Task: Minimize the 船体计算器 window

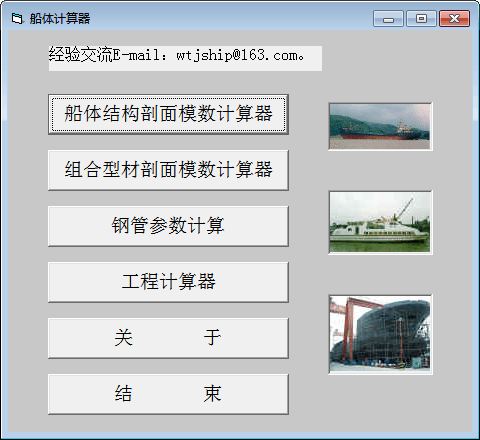Action: coord(388,18)
